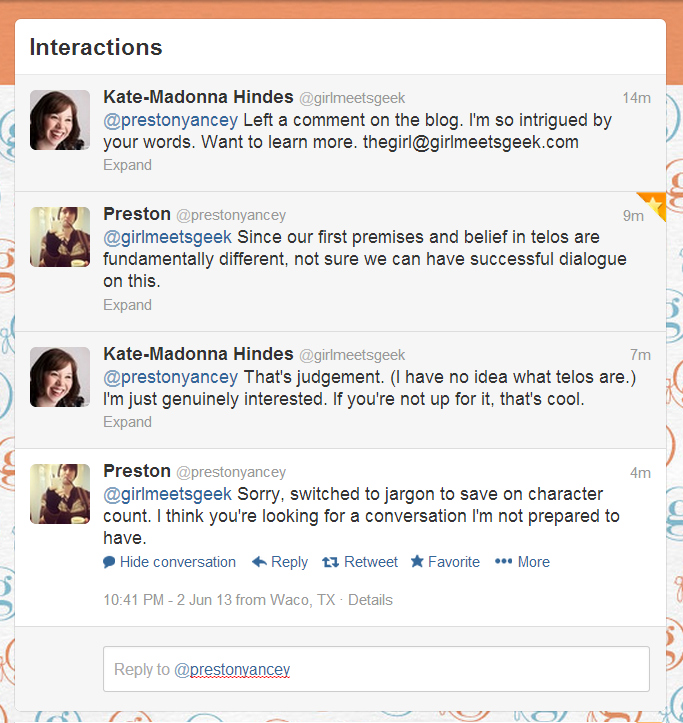The image size is (683, 723).
Task: Expand the 9m tweet about telos
Action: coord(127,305)
